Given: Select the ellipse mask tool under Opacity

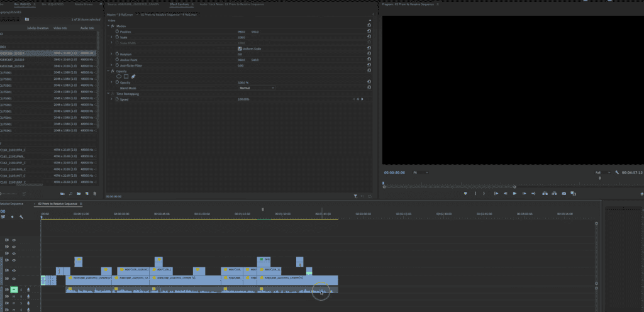Looking at the screenshot, I should point(118,76).
